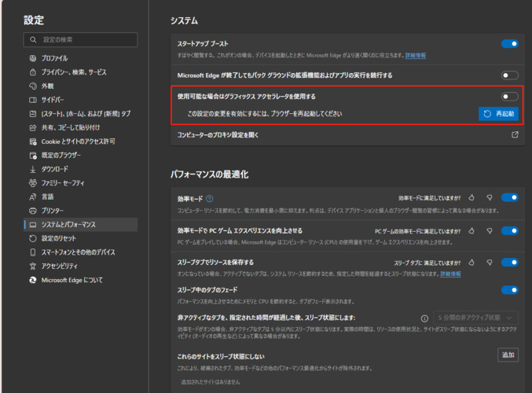Click the info icon beside the inactivity time dropdown
Viewport: 532px width, 393px height.
click(424, 318)
